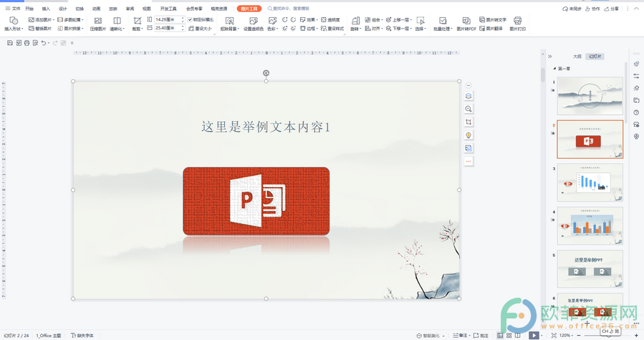Open the Effects (效果) dropdown

click(x=309, y=19)
